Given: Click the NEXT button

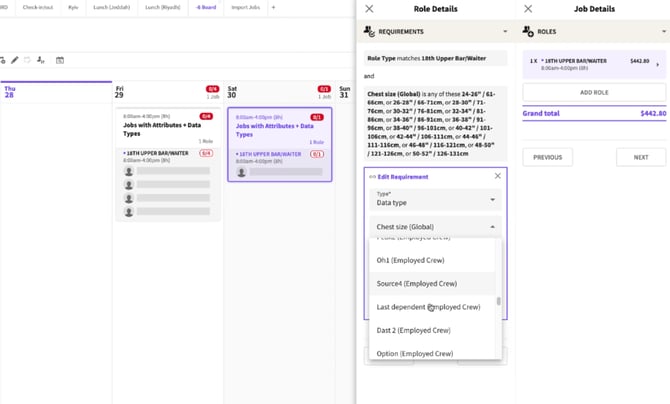Looking at the screenshot, I should [641, 157].
